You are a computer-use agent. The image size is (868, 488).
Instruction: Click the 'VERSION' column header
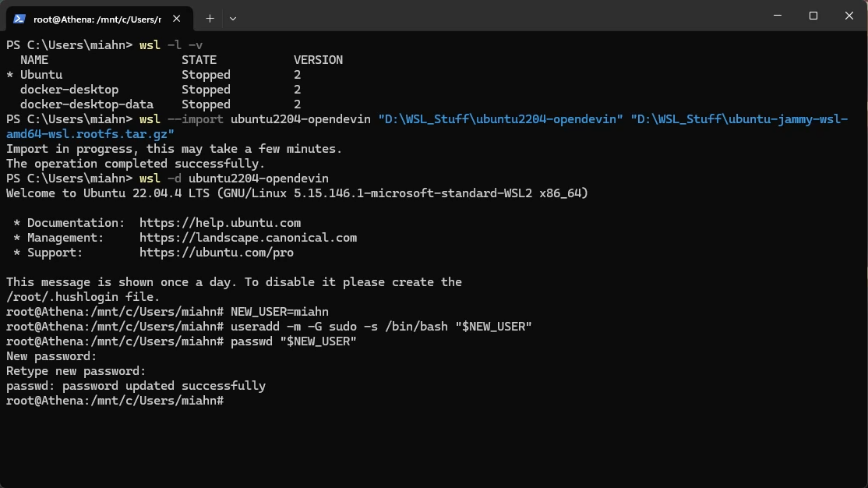319,60
